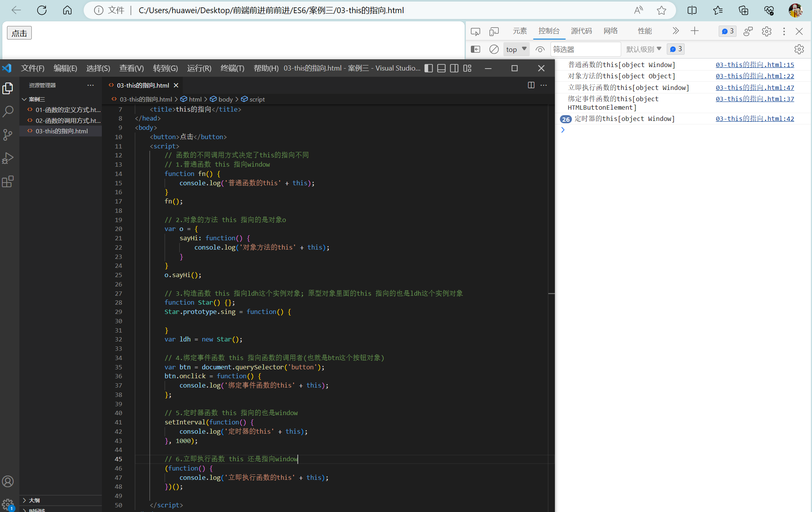Screen dimensions: 812x512
Task: Toggle console sidebar visibility
Action: tap(476, 49)
